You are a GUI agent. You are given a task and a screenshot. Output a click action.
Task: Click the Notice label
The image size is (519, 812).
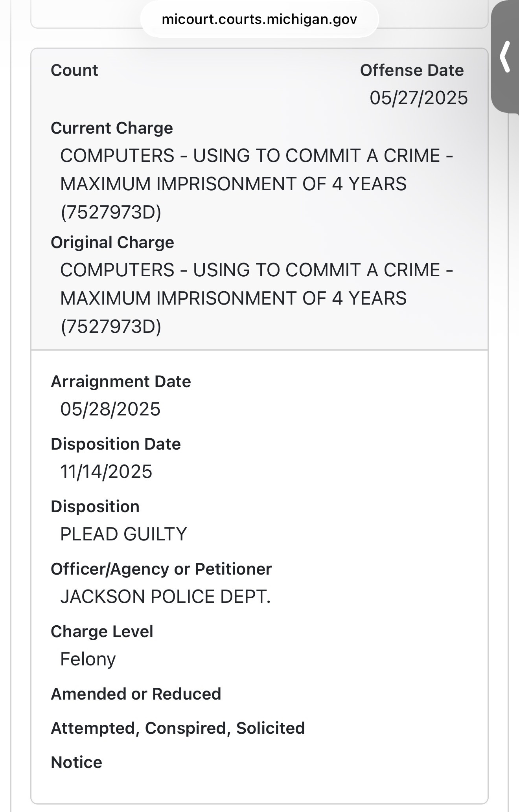tap(76, 762)
